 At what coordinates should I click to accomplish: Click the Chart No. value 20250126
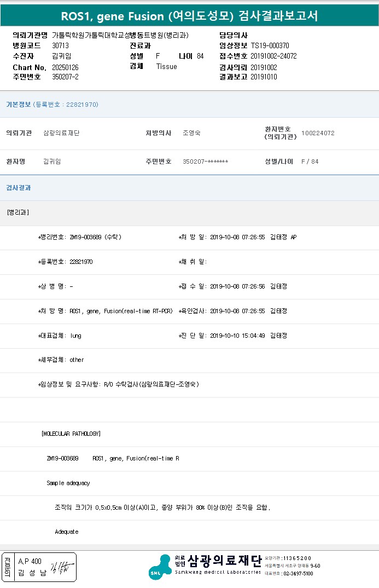coord(65,67)
